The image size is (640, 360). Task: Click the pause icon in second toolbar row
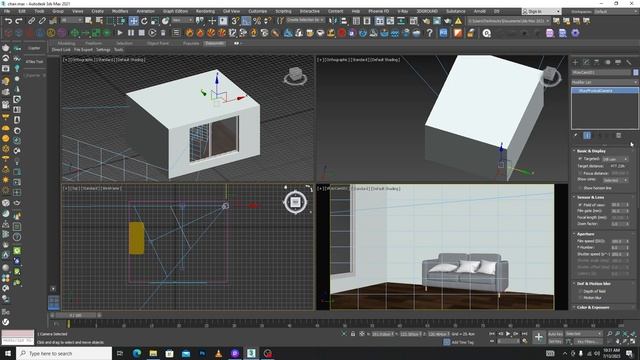coord(131,33)
